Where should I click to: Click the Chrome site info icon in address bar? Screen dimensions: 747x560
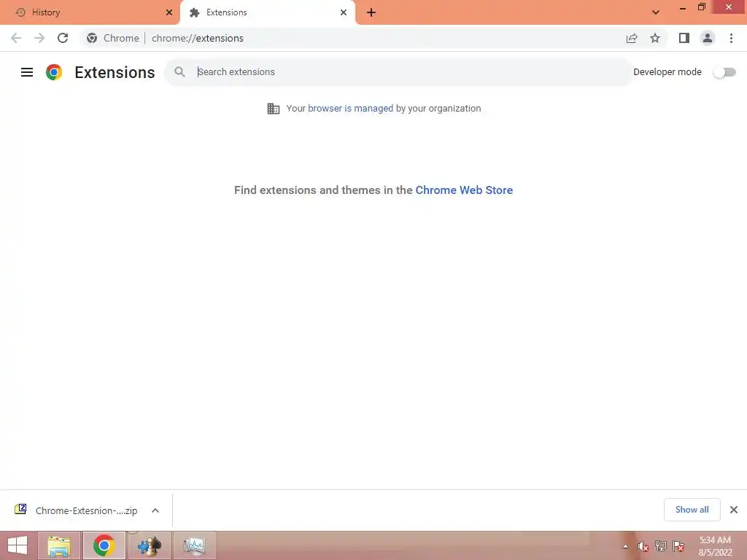tap(92, 38)
